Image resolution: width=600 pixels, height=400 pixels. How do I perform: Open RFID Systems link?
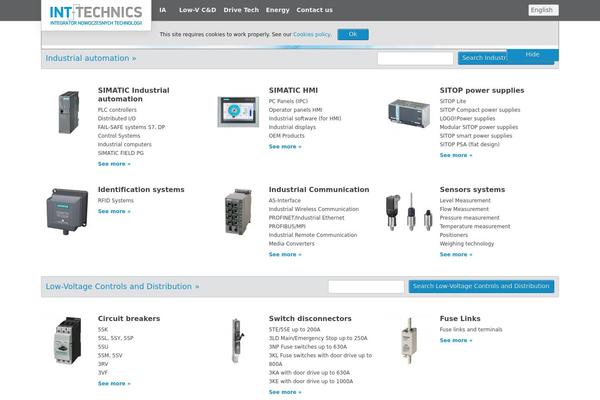click(116, 201)
